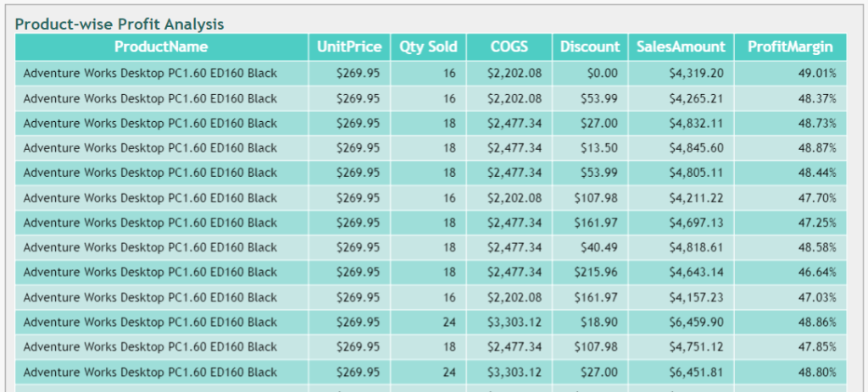Select the Qty Sold column header

[x=428, y=47]
